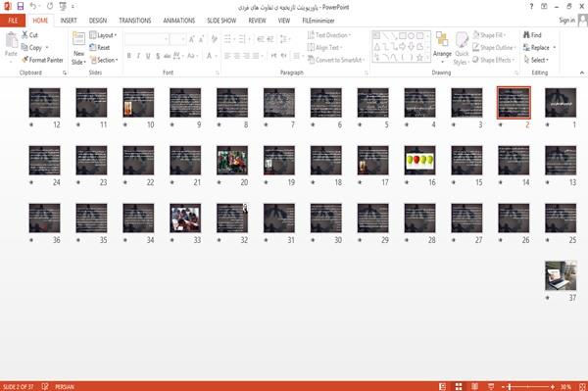Click the Reset slide icon
This screenshot has width=588, height=391.
click(93, 47)
